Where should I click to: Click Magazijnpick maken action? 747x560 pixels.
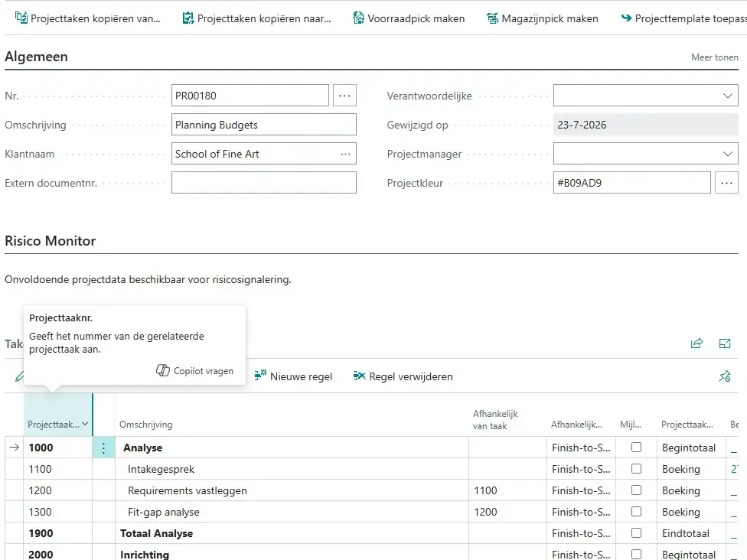pos(543,18)
